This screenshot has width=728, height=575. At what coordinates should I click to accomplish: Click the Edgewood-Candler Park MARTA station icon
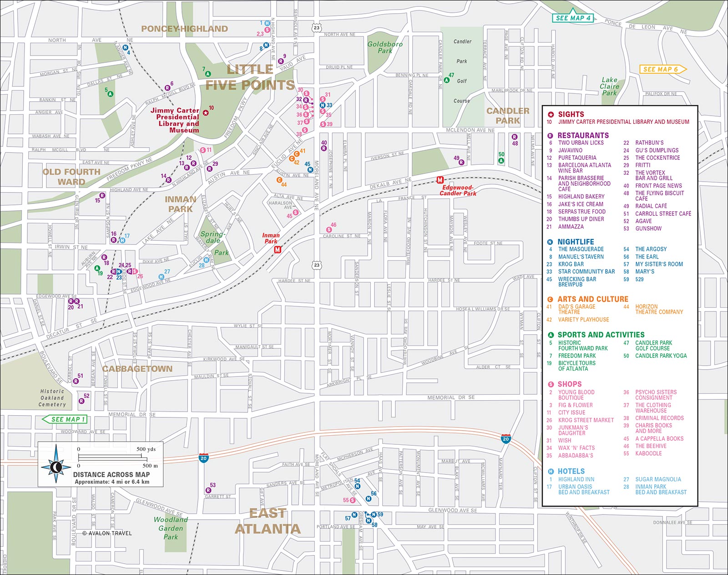point(440,180)
